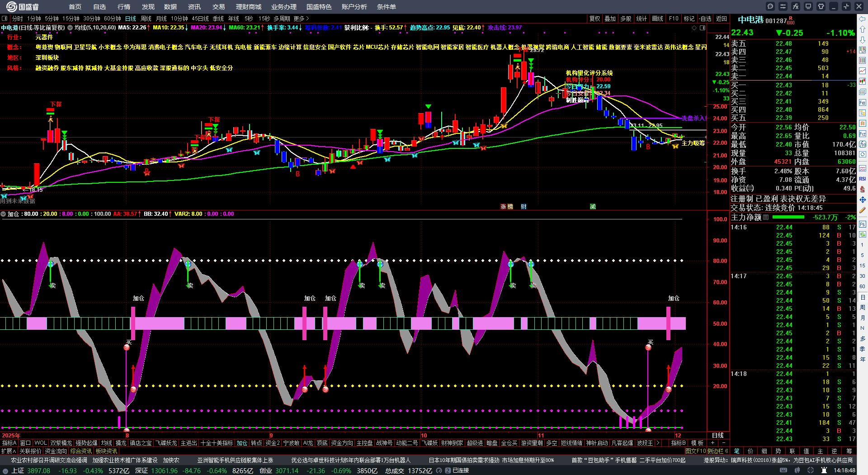Click the 关联报价 button
Viewport: 868px width, 475px height.
[x=30, y=451]
